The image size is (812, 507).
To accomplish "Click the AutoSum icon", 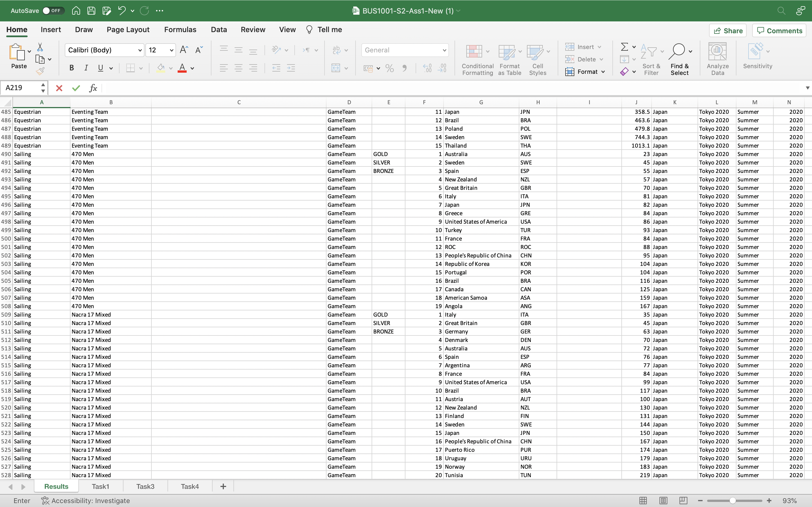I will pyautogui.click(x=625, y=46).
